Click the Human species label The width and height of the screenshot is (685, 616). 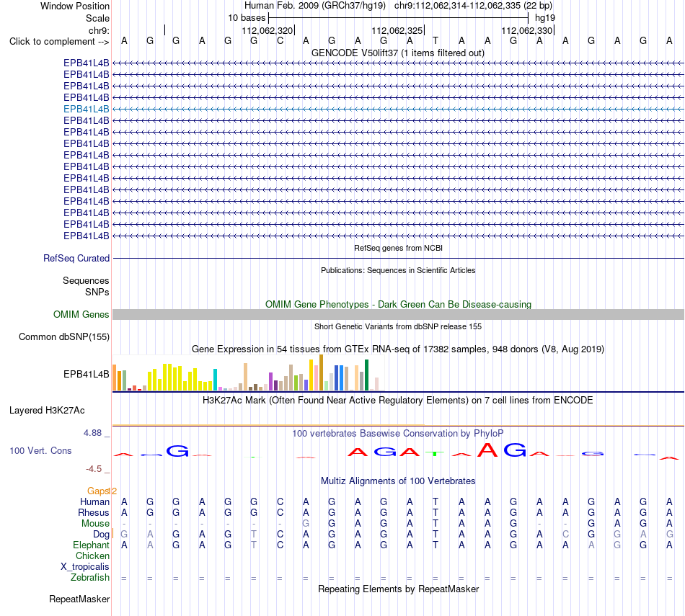(x=94, y=502)
